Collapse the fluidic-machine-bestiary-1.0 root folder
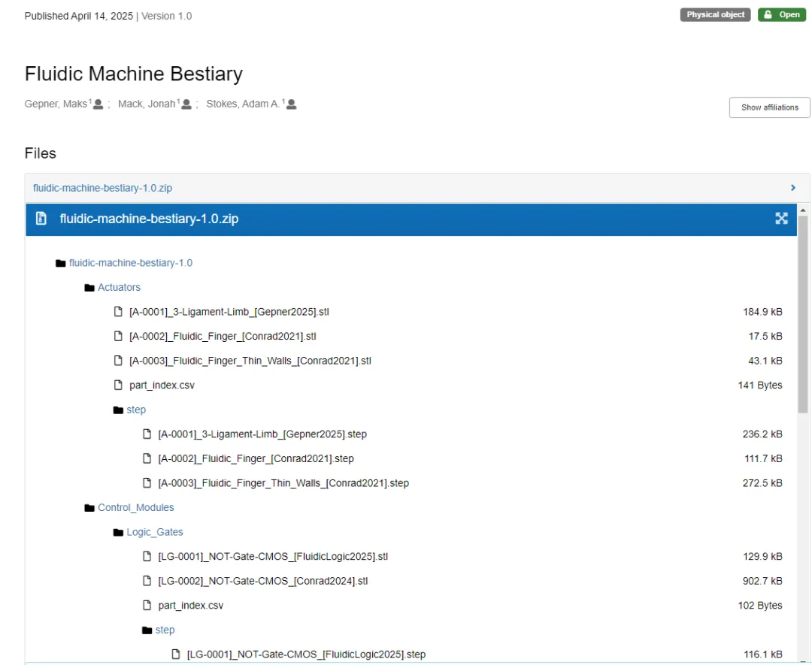The height and width of the screenshot is (665, 812). (131, 263)
